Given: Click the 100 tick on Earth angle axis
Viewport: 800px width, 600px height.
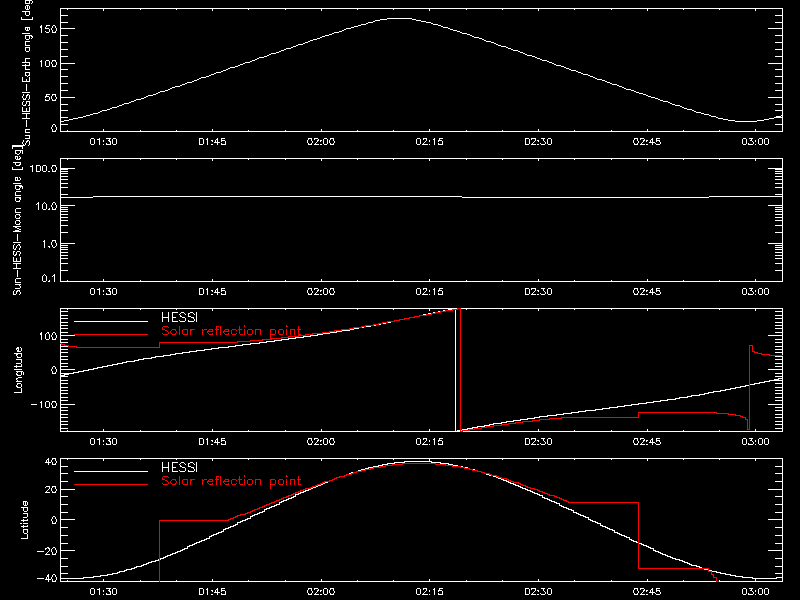Looking at the screenshot, I should [x=47, y=63].
